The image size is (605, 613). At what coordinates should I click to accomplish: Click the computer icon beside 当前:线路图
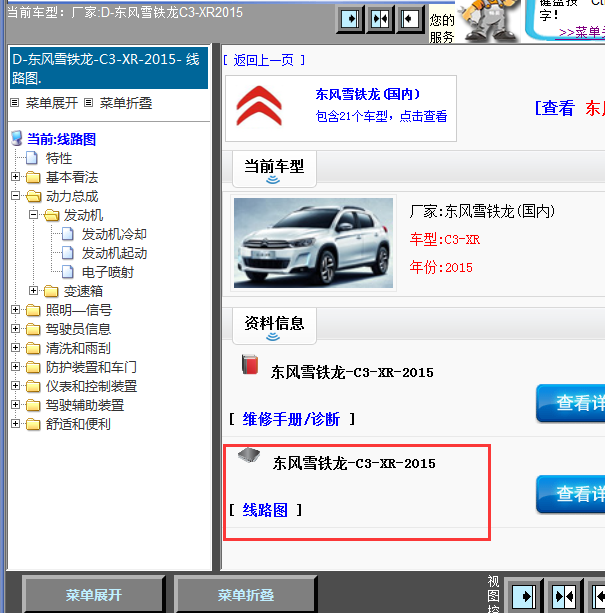[17, 138]
